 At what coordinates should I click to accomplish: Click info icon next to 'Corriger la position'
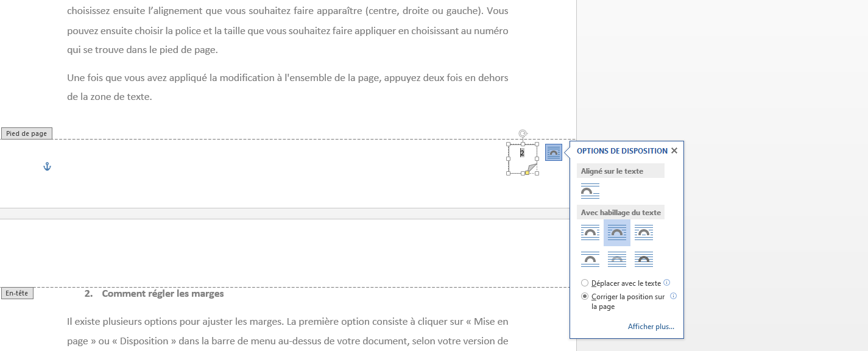coord(674,296)
